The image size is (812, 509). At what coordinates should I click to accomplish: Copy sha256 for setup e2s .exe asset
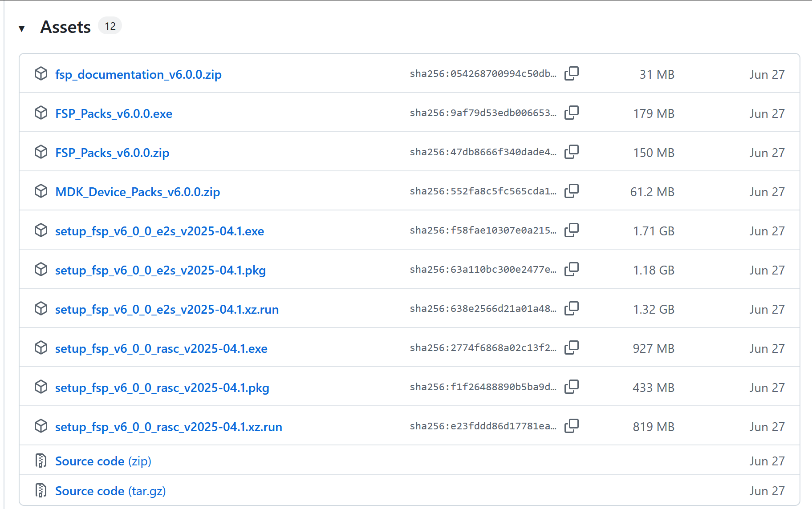point(572,230)
